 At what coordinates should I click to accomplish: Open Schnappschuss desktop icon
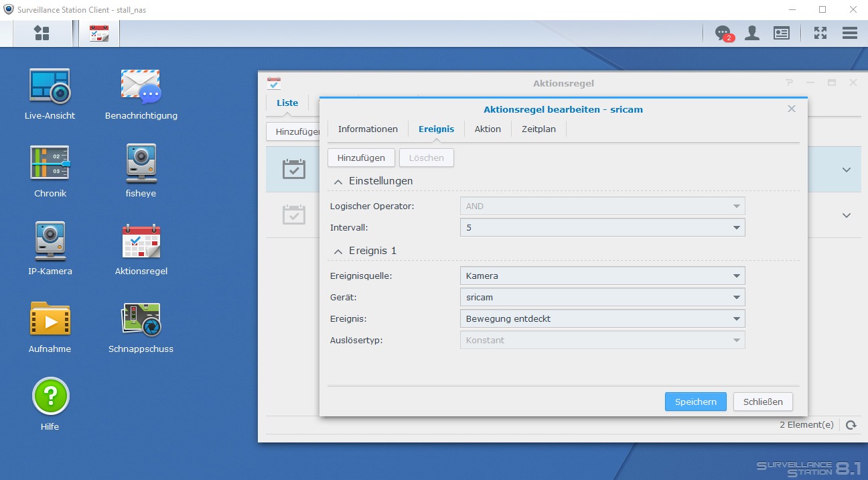point(141,327)
